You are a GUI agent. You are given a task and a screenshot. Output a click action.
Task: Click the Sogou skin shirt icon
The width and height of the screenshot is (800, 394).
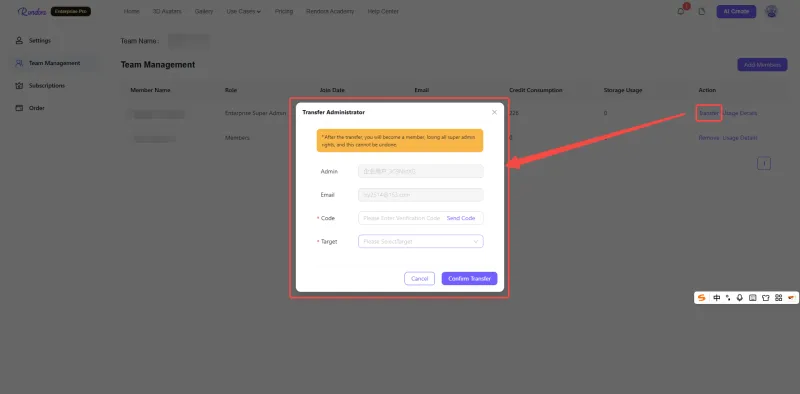[x=765, y=298]
